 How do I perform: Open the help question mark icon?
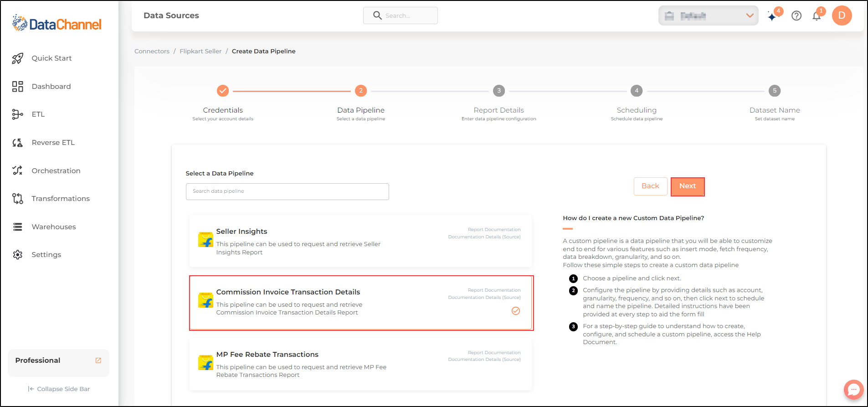[796, 16]
